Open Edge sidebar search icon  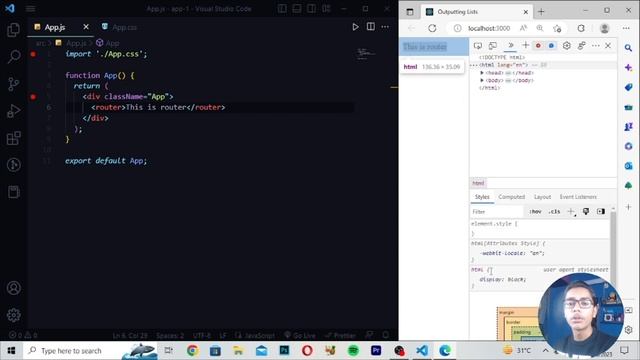point(629,48)
